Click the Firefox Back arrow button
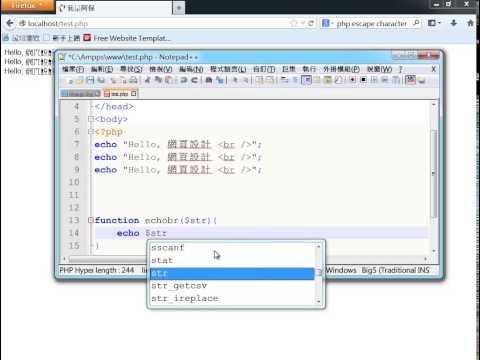The image size is (480, 360). [10, 23]
